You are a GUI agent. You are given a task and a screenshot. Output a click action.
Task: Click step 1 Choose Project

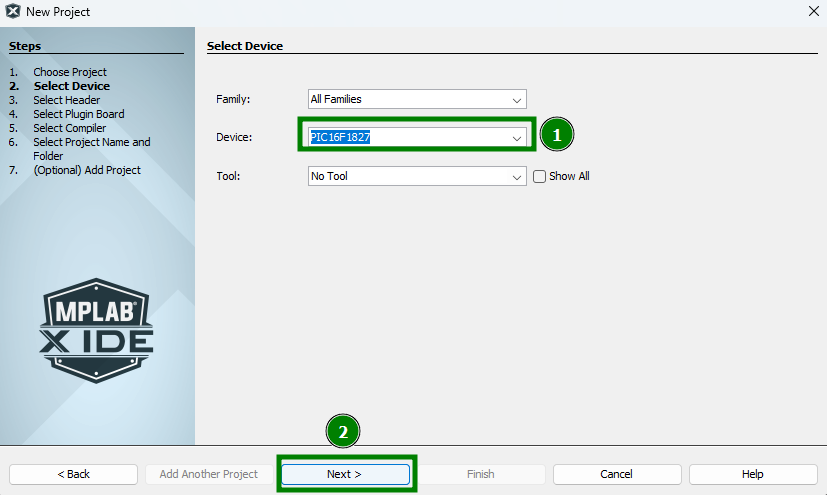coord(70,72)
